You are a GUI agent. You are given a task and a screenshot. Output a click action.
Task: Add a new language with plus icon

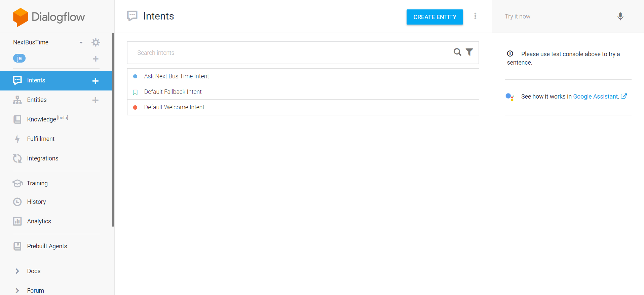[x=96, y=59]
